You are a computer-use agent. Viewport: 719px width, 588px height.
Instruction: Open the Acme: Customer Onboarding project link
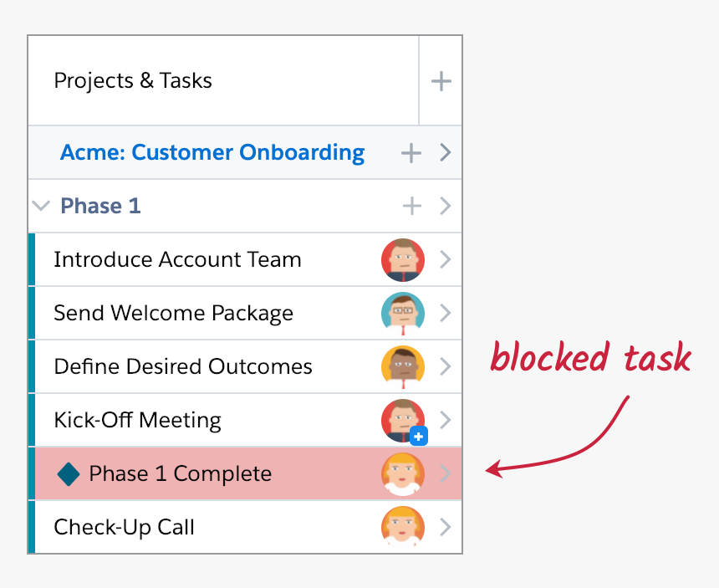[x=212, y=153]
